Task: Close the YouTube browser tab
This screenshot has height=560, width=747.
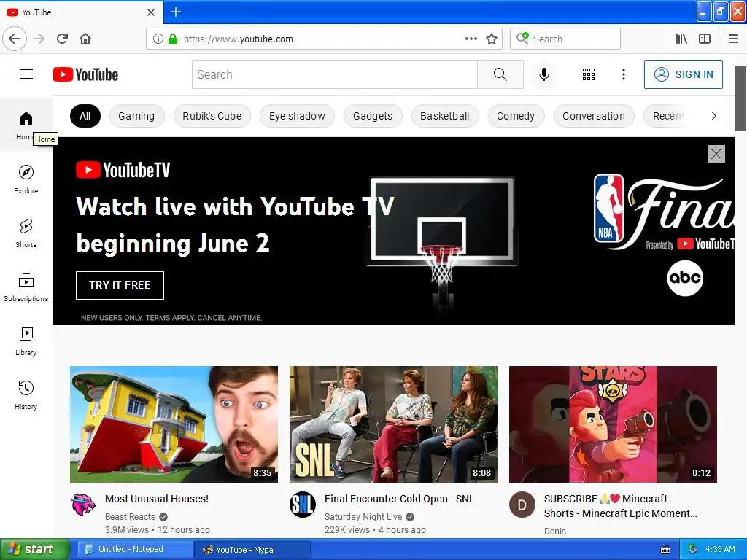Action: pos(151,12)
